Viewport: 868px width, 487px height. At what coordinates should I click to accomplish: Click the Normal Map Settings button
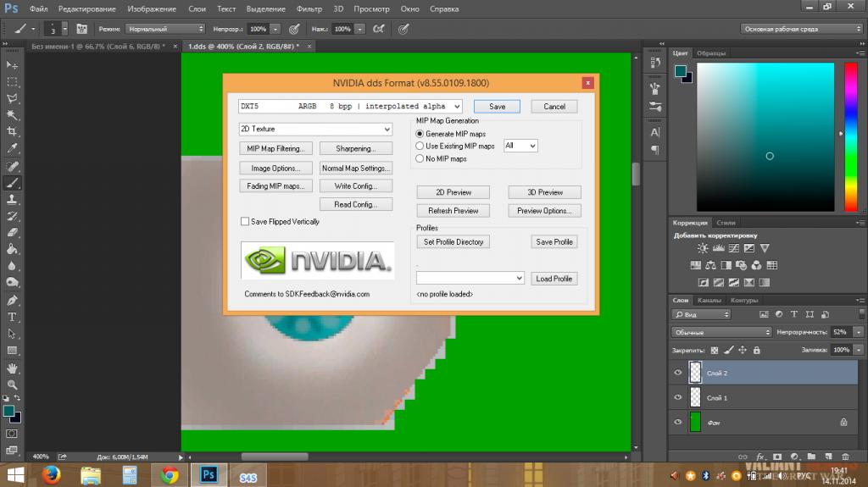pos(356,169)
